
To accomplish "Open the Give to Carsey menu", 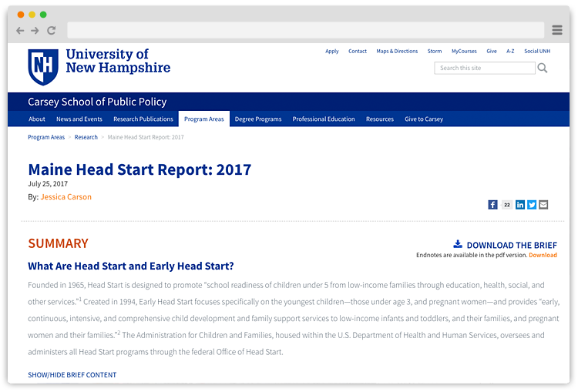I will pyautogui.click(x=424, y=119).
